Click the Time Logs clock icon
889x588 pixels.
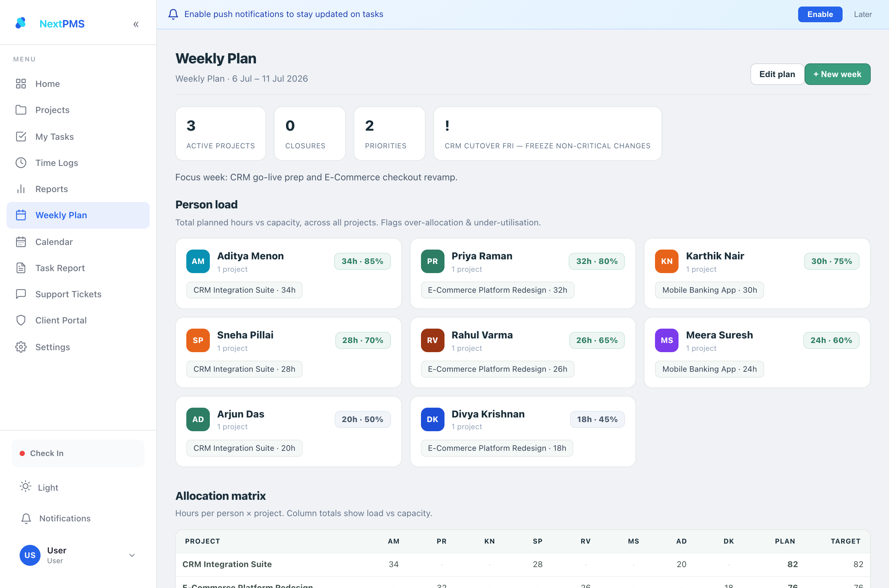tap(21, 163)
